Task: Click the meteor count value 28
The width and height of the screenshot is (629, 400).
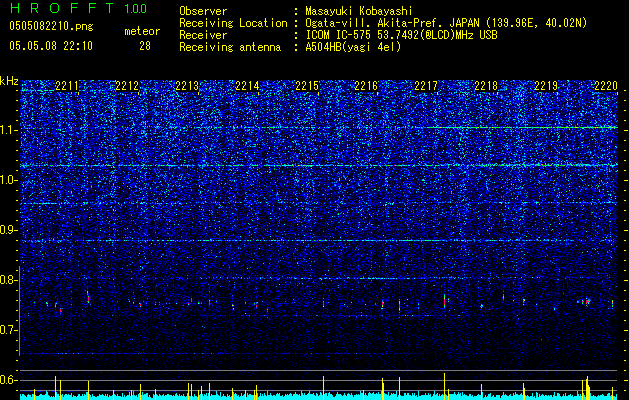Action: click(x=145, y=46)
